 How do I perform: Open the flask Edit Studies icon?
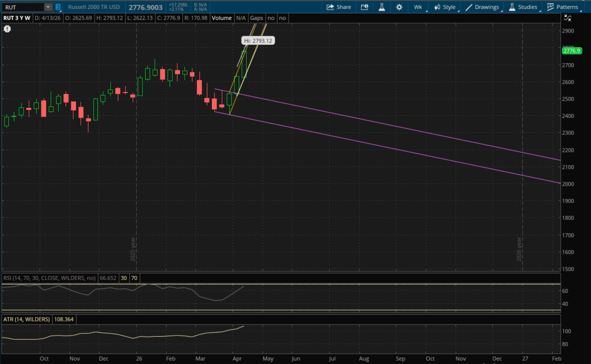(x=382, y=7)
